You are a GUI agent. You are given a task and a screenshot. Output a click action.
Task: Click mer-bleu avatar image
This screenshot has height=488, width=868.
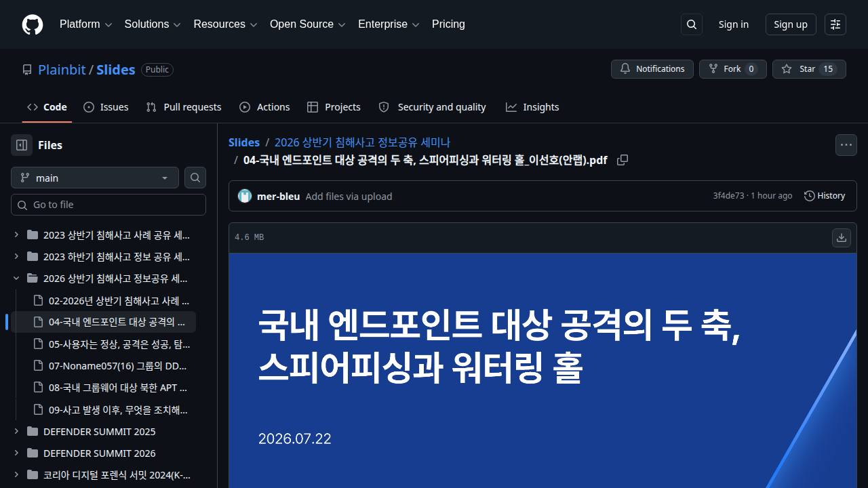(x=245, y=196)
